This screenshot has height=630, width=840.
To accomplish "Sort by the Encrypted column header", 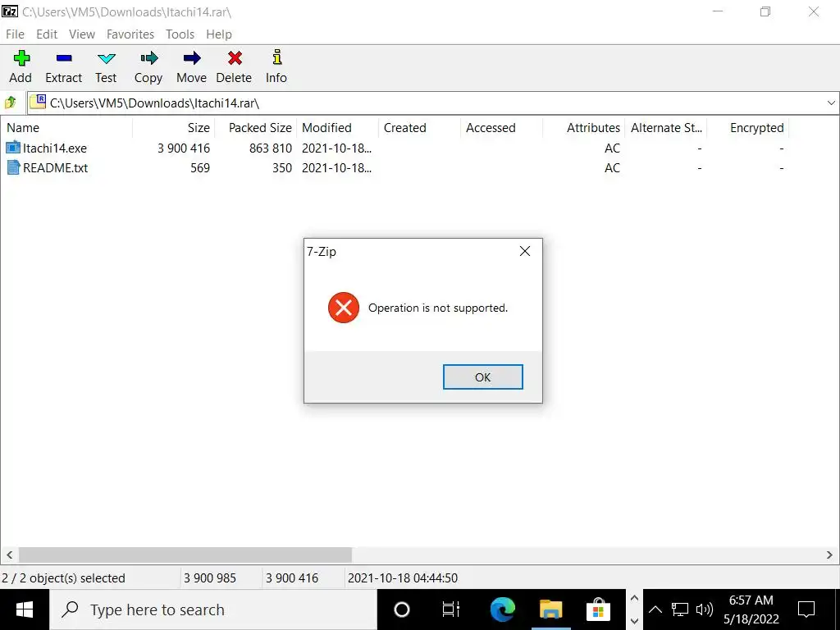I will 748,127.
